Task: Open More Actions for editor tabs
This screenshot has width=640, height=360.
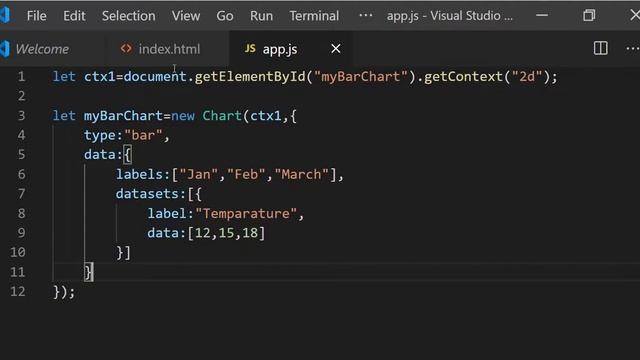Action: [633, 49]
